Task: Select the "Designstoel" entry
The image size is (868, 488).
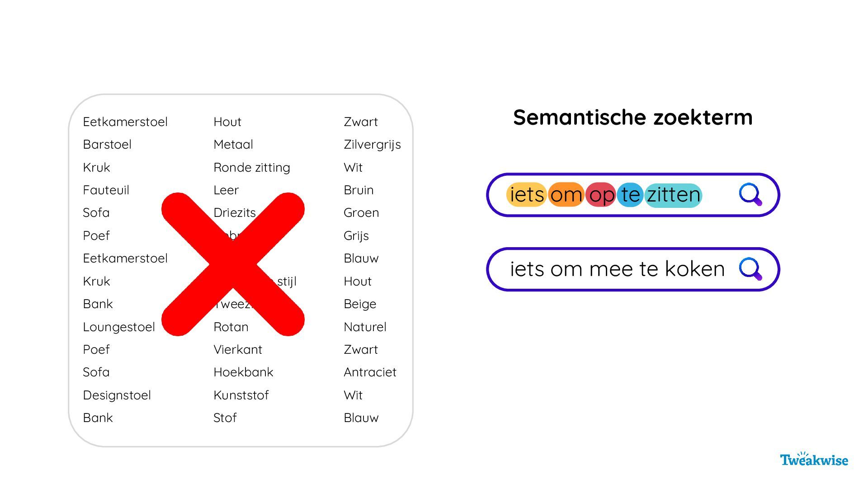Action: [x=117, y=395]
